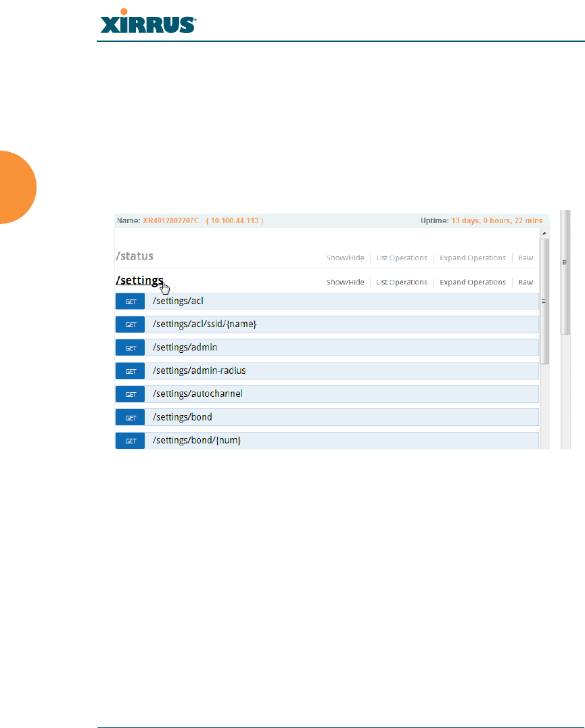This screenshot has width=585, height=728.
Task: Click the /settings heading link
Action: 139,281
